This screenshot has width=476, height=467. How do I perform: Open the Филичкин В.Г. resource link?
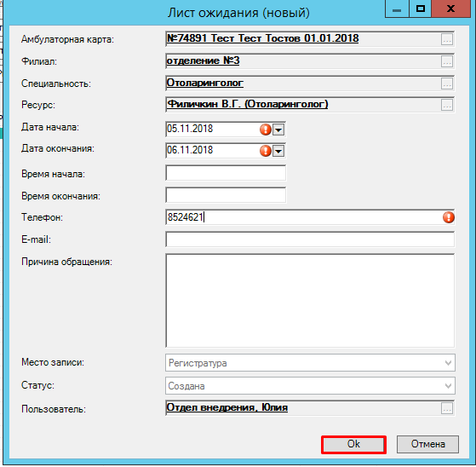[248, 104]
